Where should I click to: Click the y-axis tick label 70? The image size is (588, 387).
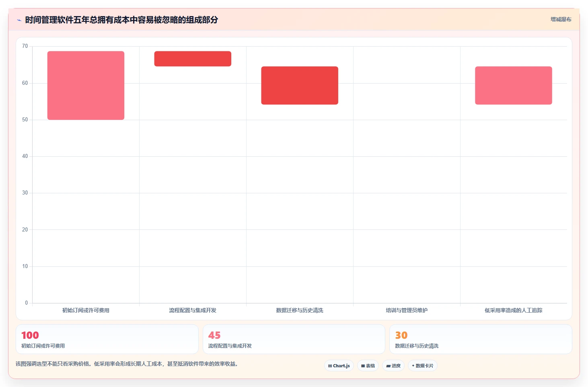pyautogui.click(x=25, y=46)
